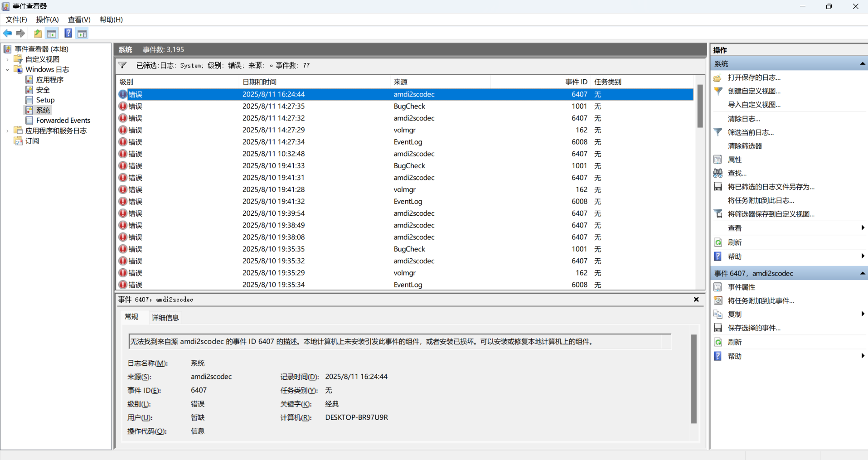The width and height of the screenshot is (868, 460).
Task: Click the 复制 copy icon
Action: (x=718, y=314)
